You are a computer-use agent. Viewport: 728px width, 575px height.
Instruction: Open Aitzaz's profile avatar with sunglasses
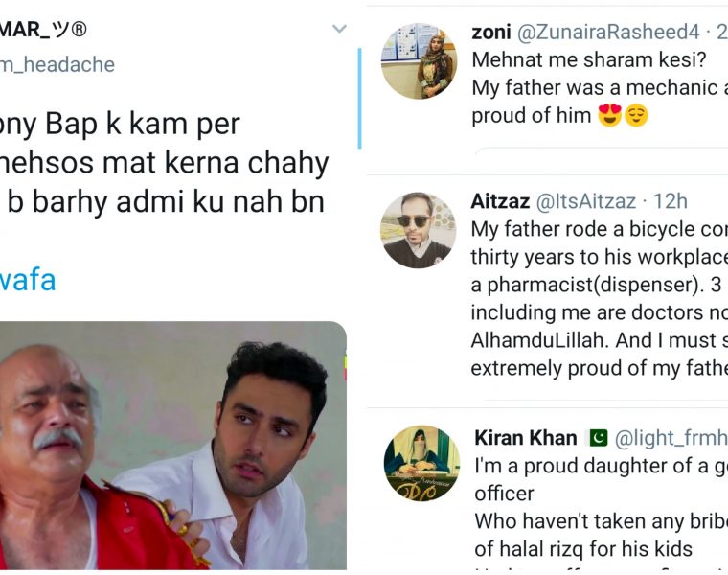419,230
